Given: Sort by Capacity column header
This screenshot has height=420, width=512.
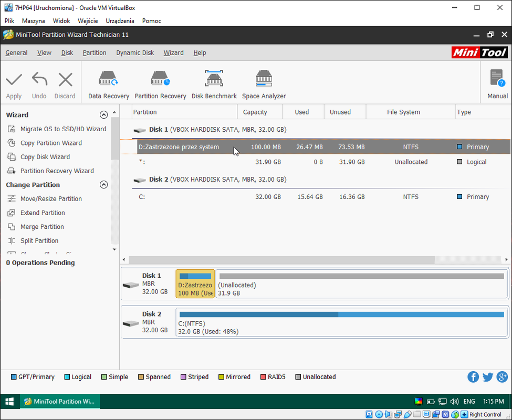Looking at the screenshot, I should pyautogui.click(x=259, y=112).
